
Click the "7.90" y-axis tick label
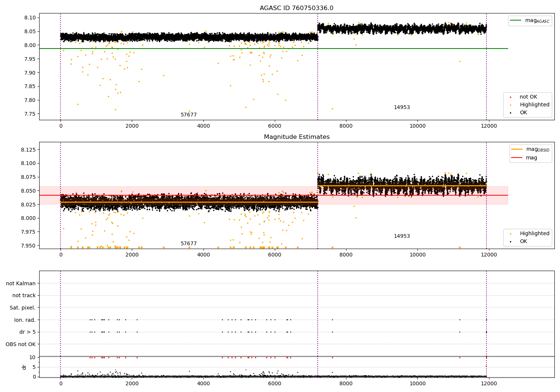30,73
